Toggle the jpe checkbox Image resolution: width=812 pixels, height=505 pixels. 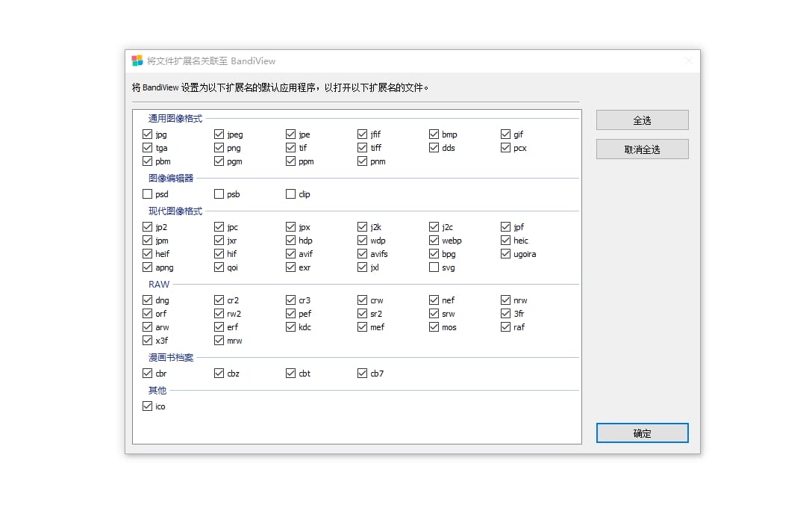[x=290, y=134]
